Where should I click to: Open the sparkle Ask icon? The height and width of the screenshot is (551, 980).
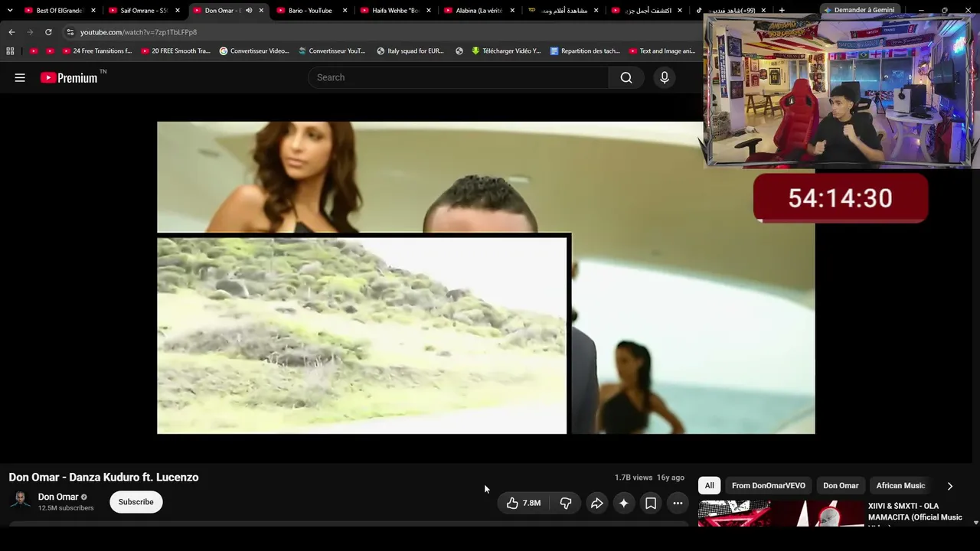[624, 503]
